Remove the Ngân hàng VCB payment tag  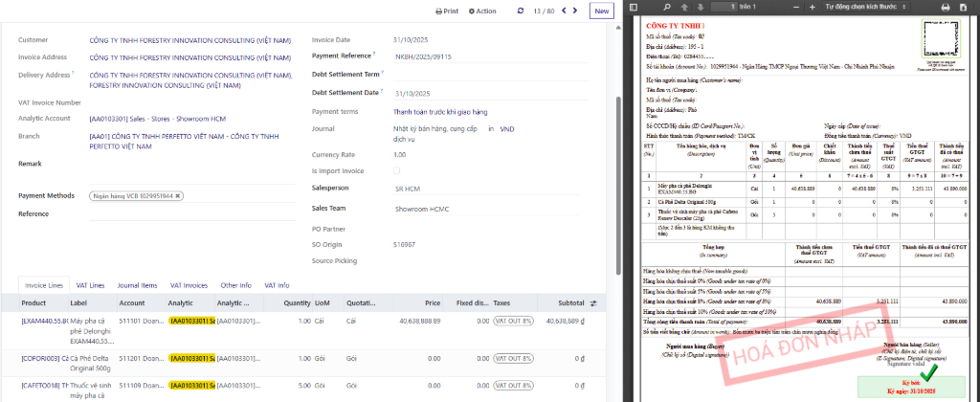click(178, 195)
